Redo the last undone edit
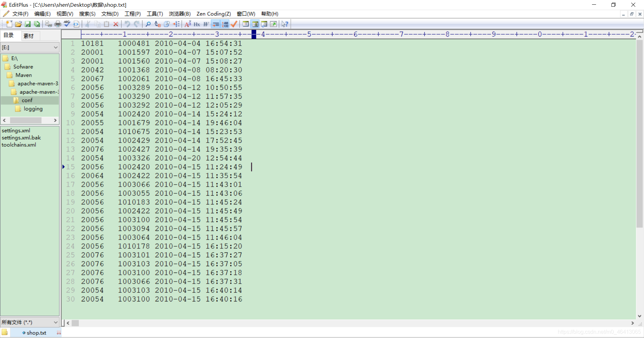 [137, 24]
